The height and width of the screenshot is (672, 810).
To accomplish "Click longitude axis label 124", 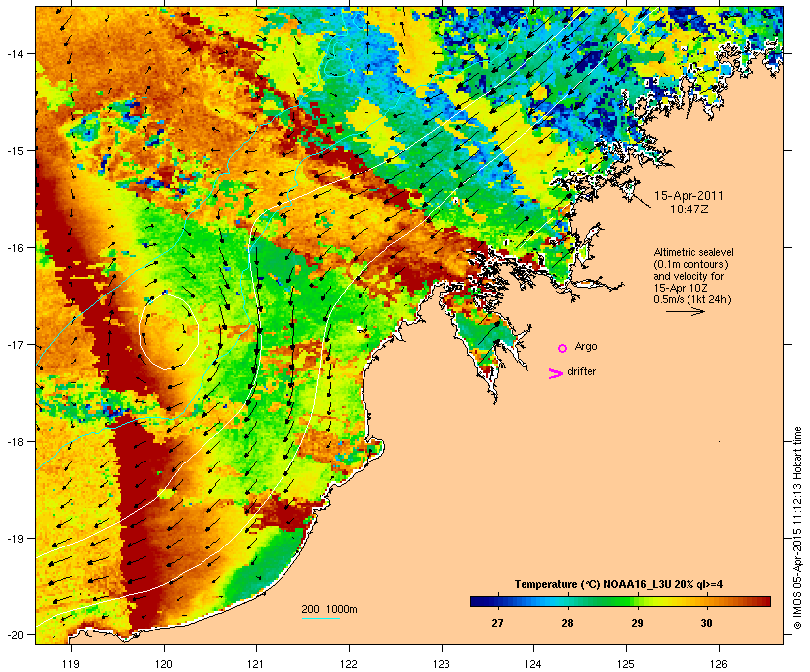I will pyautogui.click(x=533, y=664).
